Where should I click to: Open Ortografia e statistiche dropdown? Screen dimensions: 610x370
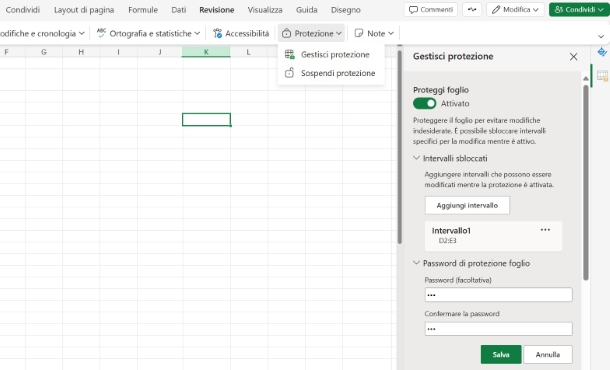pyautogui.click(x=148, y=33)
